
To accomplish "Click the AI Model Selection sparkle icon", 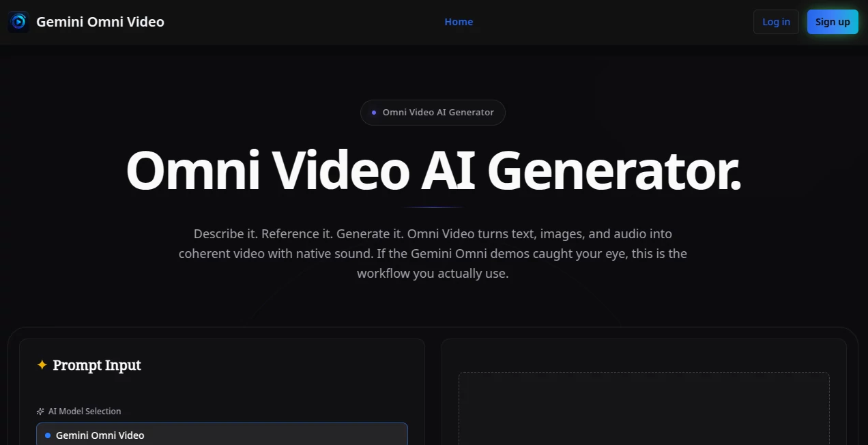I will [40, 412].
